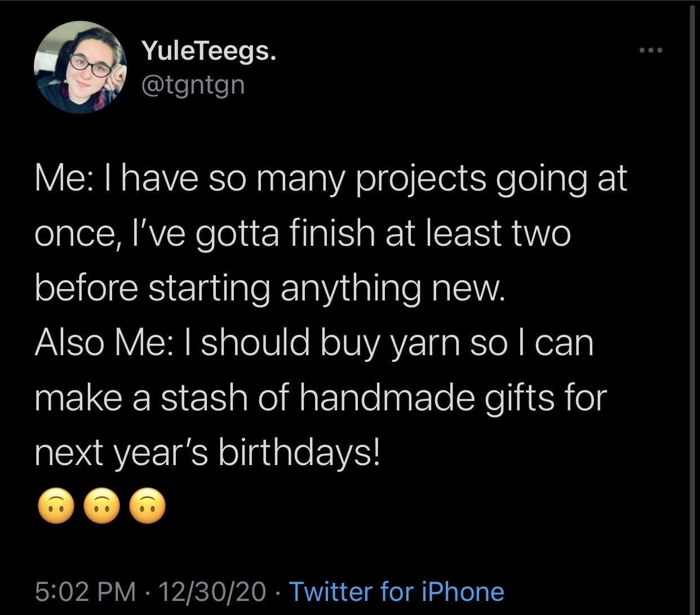Viewport: 700px width, 615px height.
Task: Open the YuleTeegs. display name
Action: [x=209, y=52]
